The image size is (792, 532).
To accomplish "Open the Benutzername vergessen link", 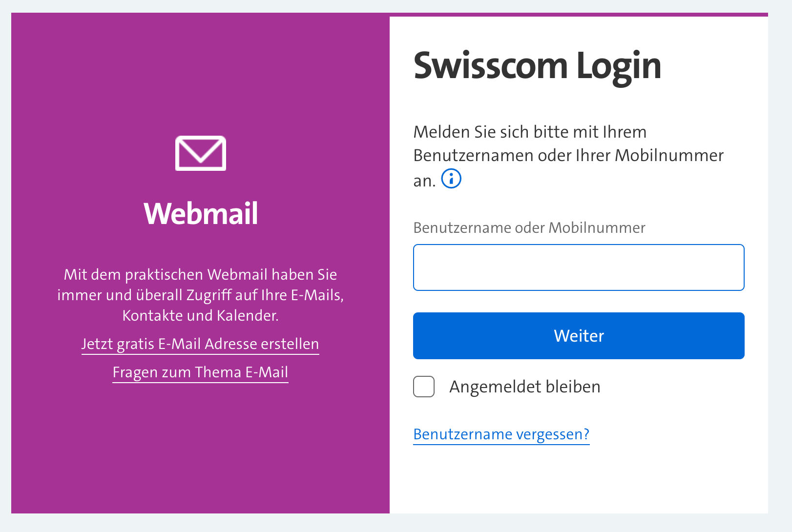I will pos(501,434).
